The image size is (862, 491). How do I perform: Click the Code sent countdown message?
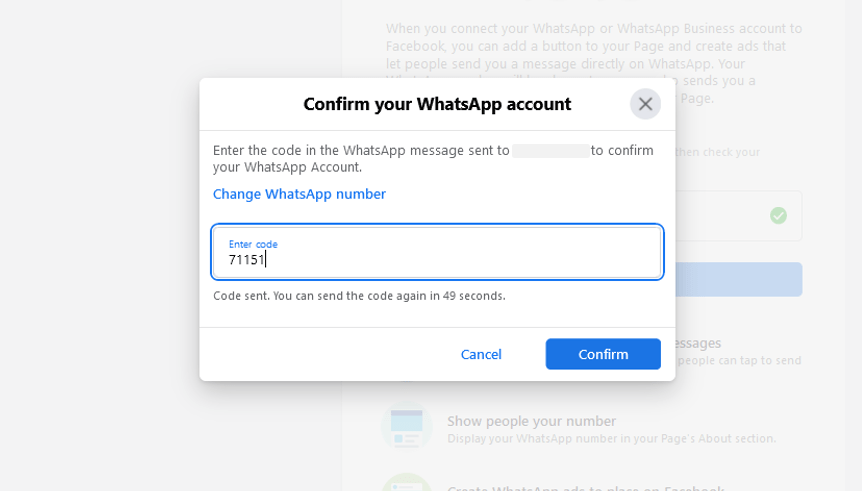tap(359, 296)
